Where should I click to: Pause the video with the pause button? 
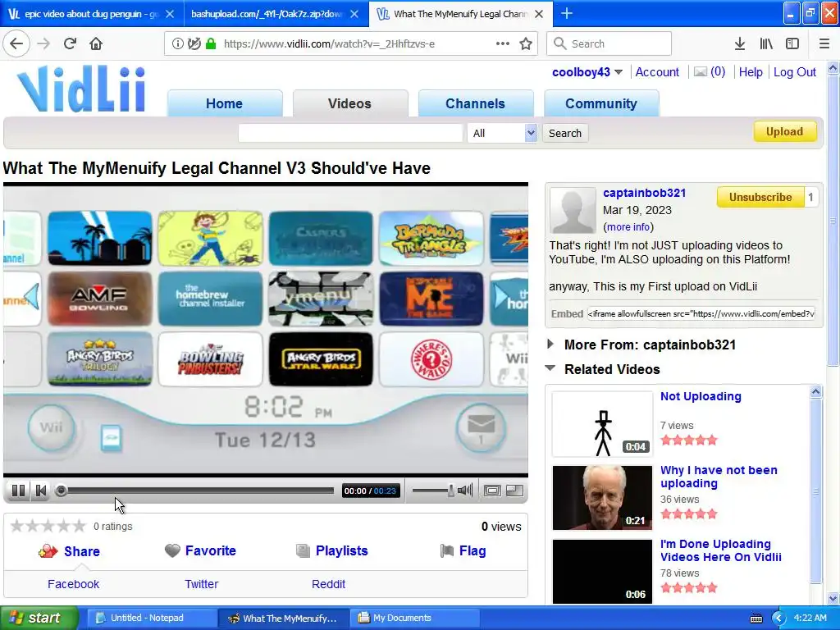[x=18, y=491]
